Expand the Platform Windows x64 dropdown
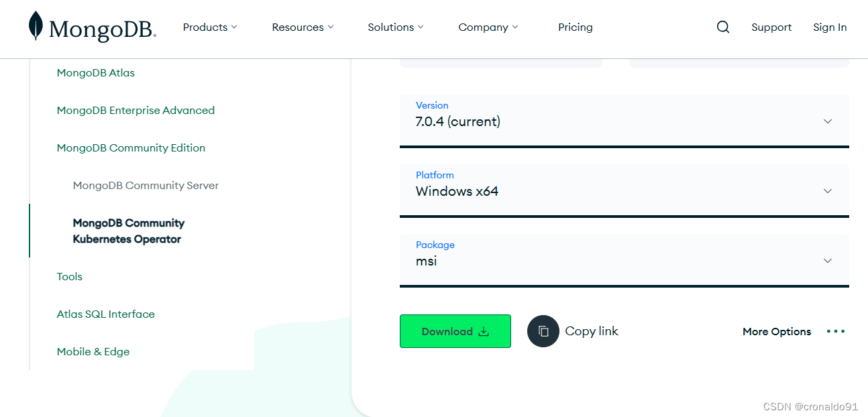 (x=625, y=190)
